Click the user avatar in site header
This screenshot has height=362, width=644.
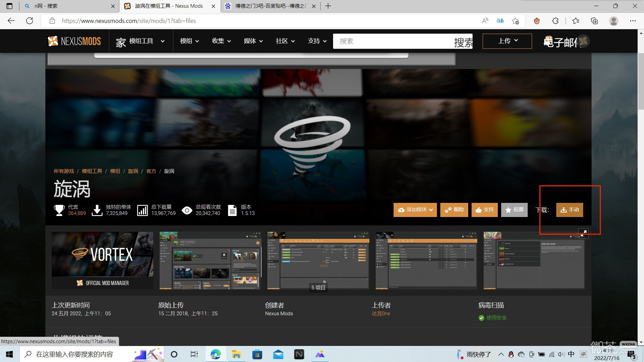pyautogui.click(x=583, y=41)
